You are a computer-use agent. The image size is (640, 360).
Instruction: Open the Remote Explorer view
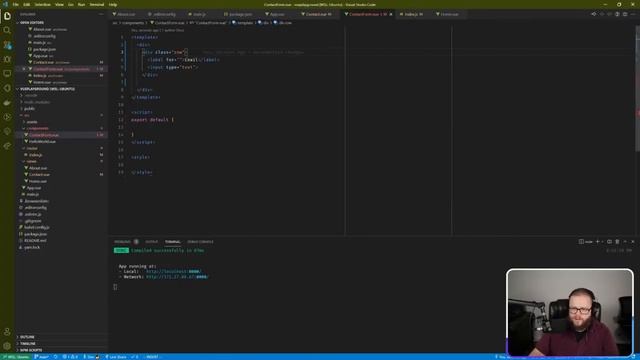pyautogui.click(x=7, y=73)
